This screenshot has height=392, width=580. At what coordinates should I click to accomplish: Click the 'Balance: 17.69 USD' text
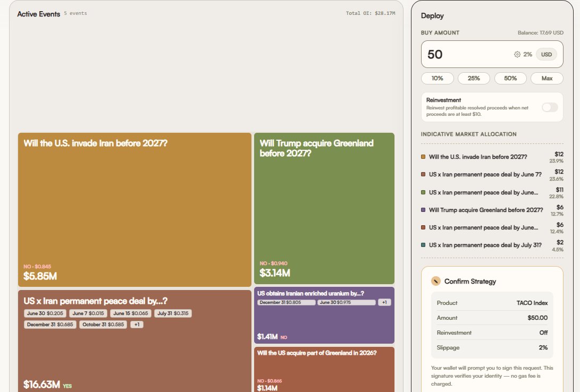point(541,33)
